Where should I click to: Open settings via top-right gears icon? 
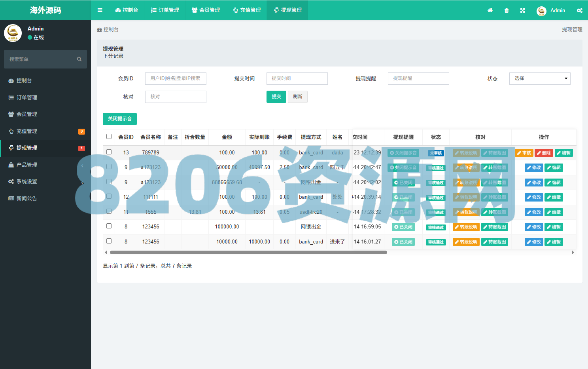579,10
